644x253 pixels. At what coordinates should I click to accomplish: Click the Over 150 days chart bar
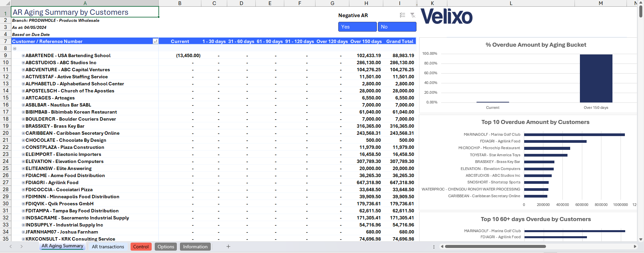(x=596, y=78)
